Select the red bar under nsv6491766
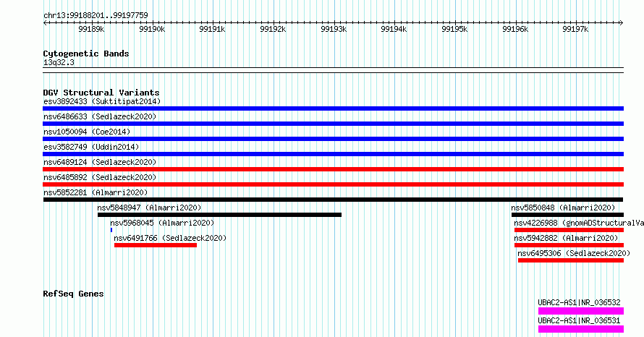 pyautogui.click(x=156, y=245)
